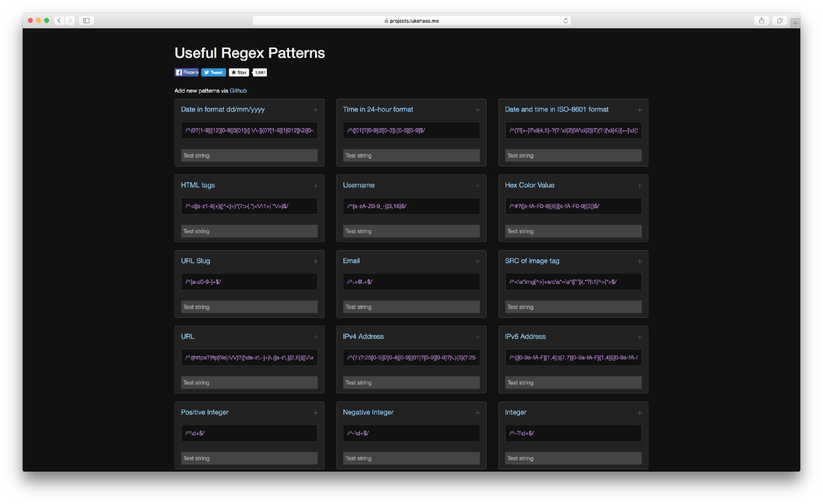Click the plus icon on Positive Integer card
The width and height of the screenshot is (823, 504).
coord(315,413)
